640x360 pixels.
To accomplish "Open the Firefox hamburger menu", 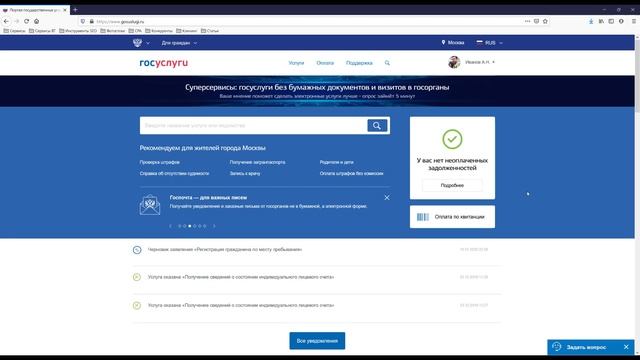I will 634,21.
